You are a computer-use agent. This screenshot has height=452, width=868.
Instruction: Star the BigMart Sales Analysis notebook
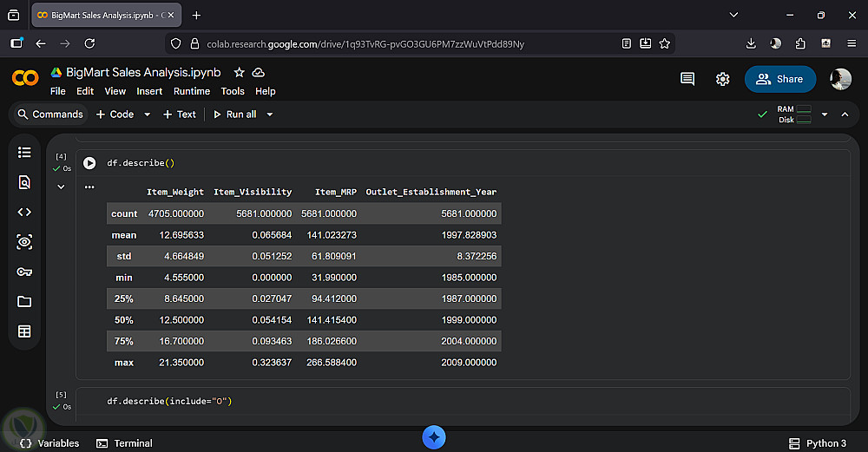[x=239, y=73]
